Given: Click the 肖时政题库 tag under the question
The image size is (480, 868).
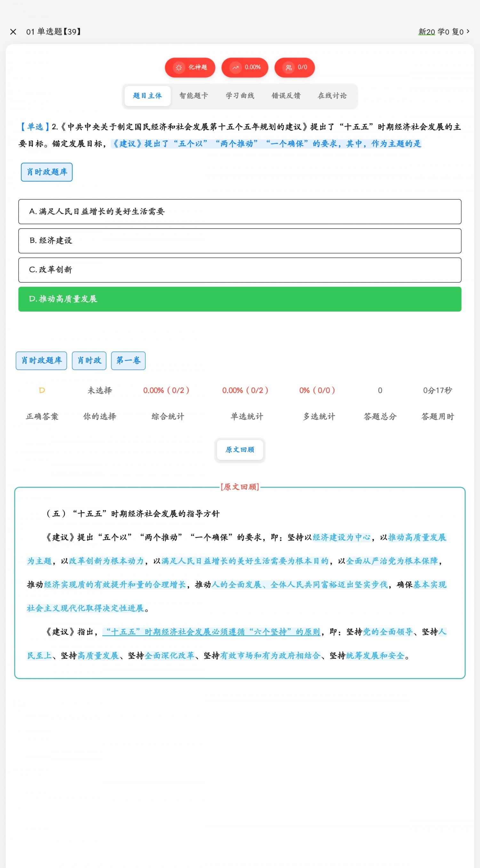Looking at the screenshot, I should pos(47,172).
